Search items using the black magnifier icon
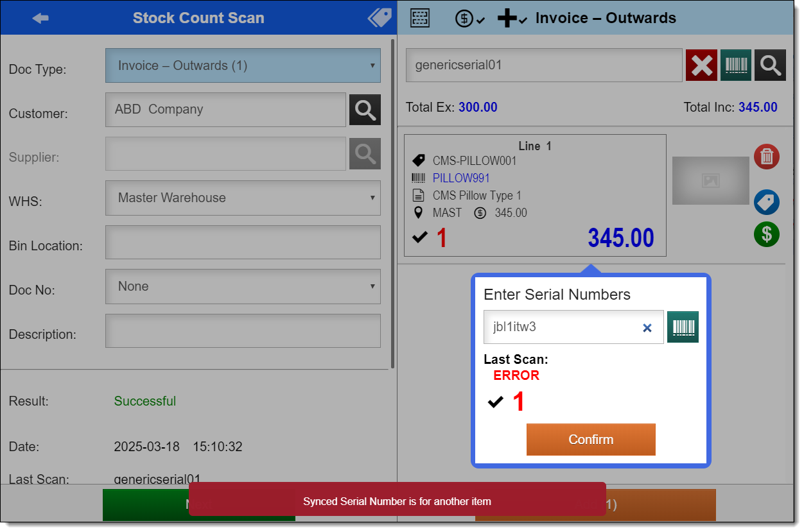This screenshot has width=804, height=532. (770, 65)
